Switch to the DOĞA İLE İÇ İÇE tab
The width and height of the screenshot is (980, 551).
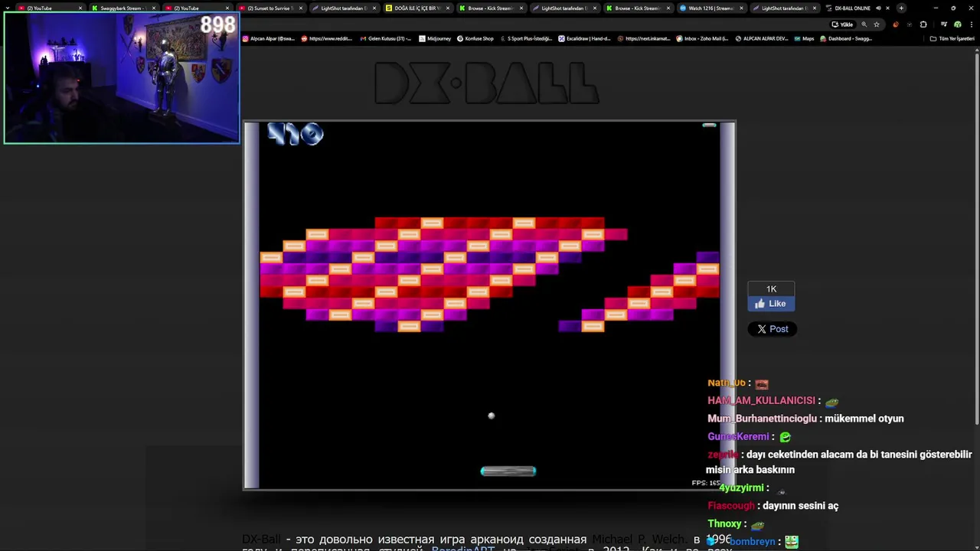416,8
